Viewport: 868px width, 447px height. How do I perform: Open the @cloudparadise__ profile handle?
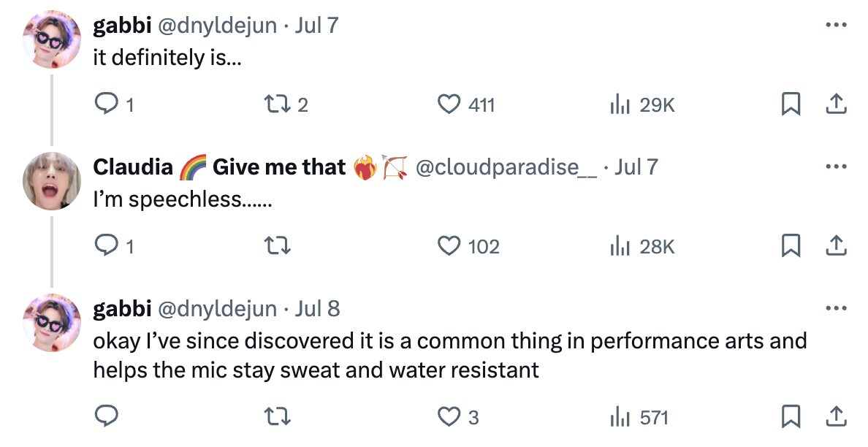[x=506, y=167]
